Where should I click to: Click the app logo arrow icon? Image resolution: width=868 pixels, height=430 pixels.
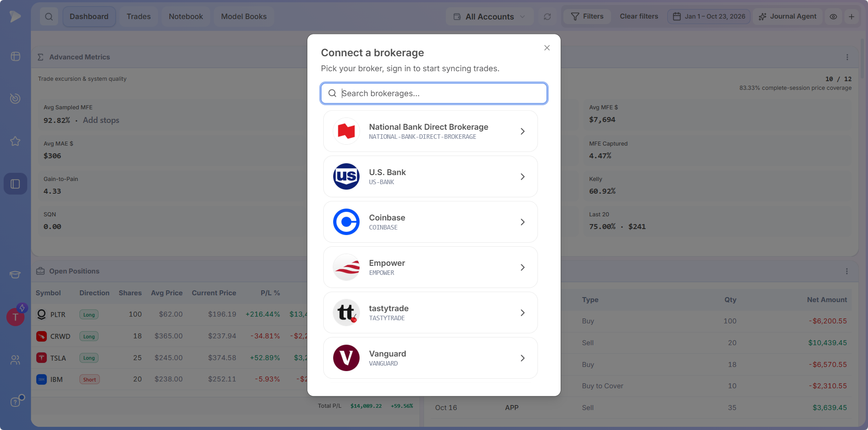point(15,16)
